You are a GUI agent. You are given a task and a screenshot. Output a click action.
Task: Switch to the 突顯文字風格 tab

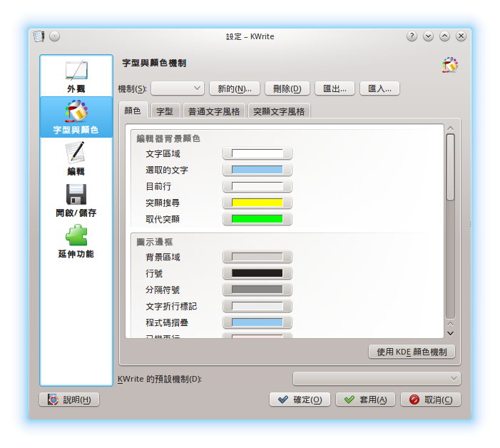coord(279,111)
